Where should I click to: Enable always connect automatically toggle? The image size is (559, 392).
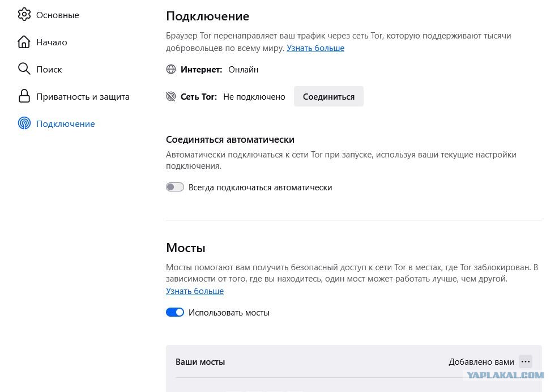174,187
